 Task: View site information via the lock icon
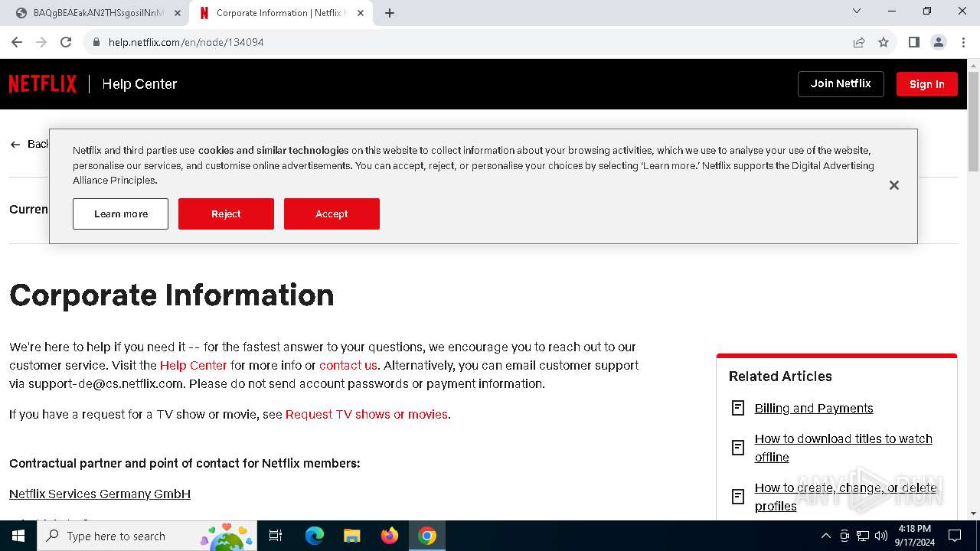96,42
